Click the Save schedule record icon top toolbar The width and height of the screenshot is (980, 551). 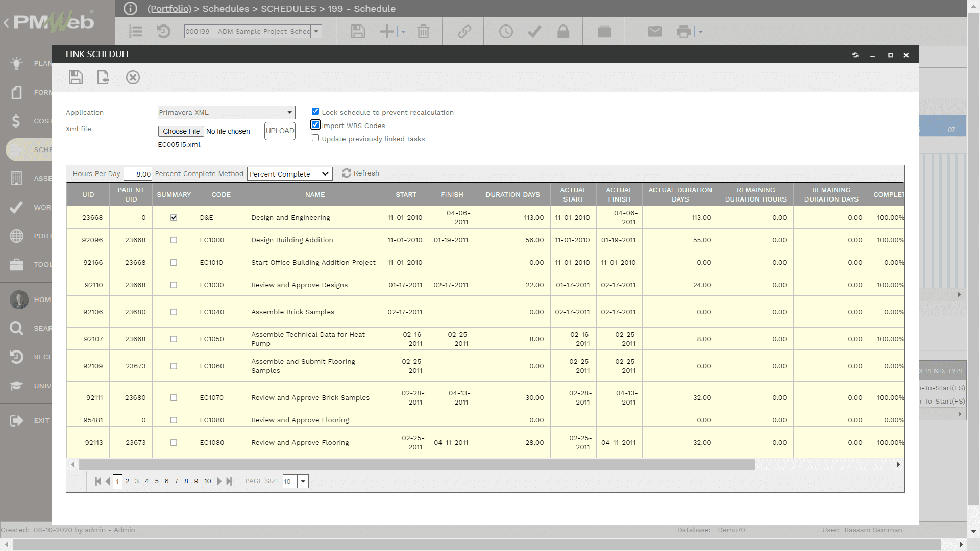point(76,77)
